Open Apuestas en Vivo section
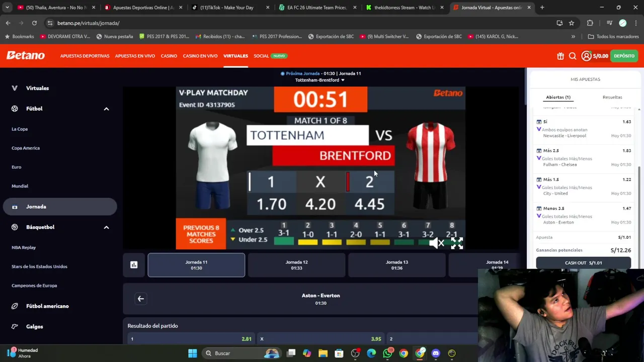644x362 pixels. click(135, 56)
